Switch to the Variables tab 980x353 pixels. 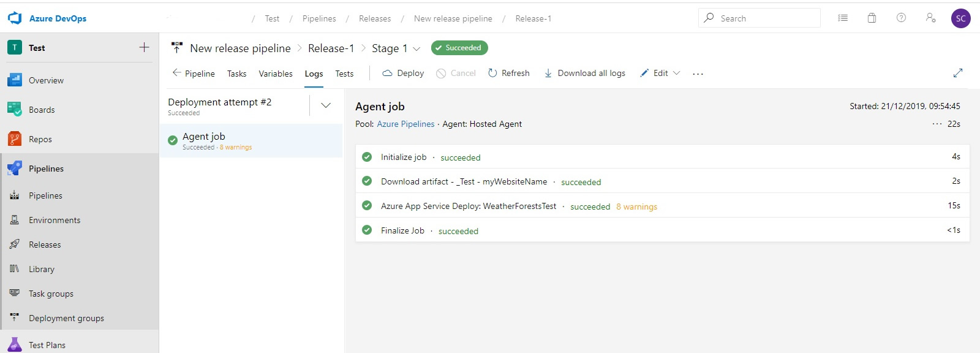[x=276, y=74]
